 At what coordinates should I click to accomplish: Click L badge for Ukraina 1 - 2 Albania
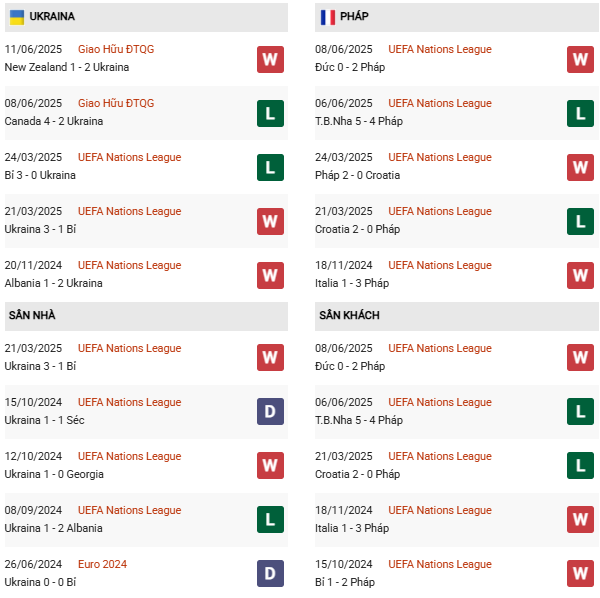pos(270,520)
